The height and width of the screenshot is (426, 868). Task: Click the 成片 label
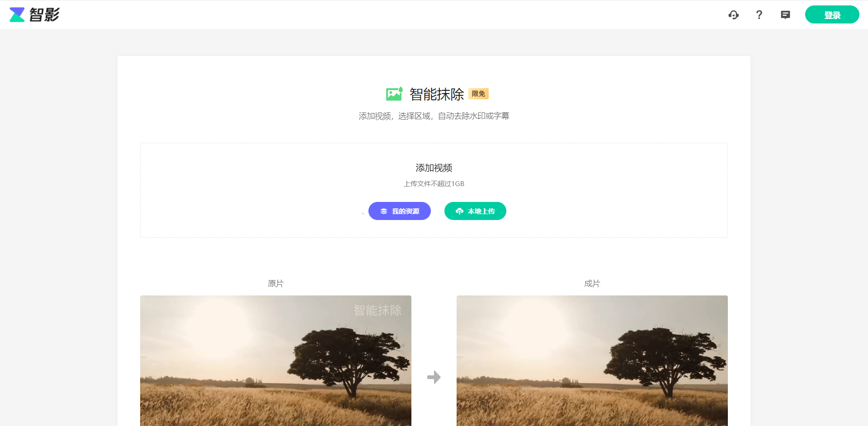[x=592, y=284]
